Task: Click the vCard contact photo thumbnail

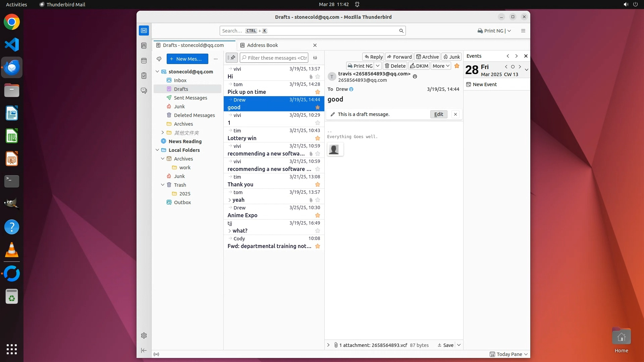Action: (x=334, y=149)
